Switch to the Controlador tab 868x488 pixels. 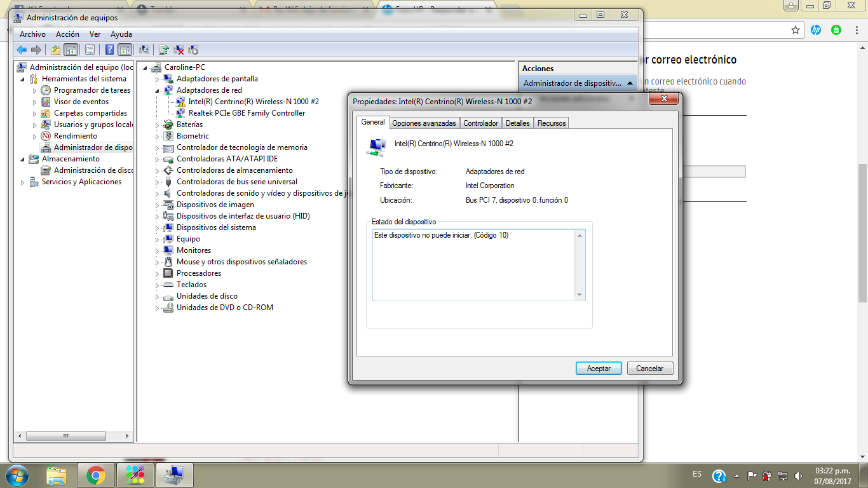coord(480,123)
